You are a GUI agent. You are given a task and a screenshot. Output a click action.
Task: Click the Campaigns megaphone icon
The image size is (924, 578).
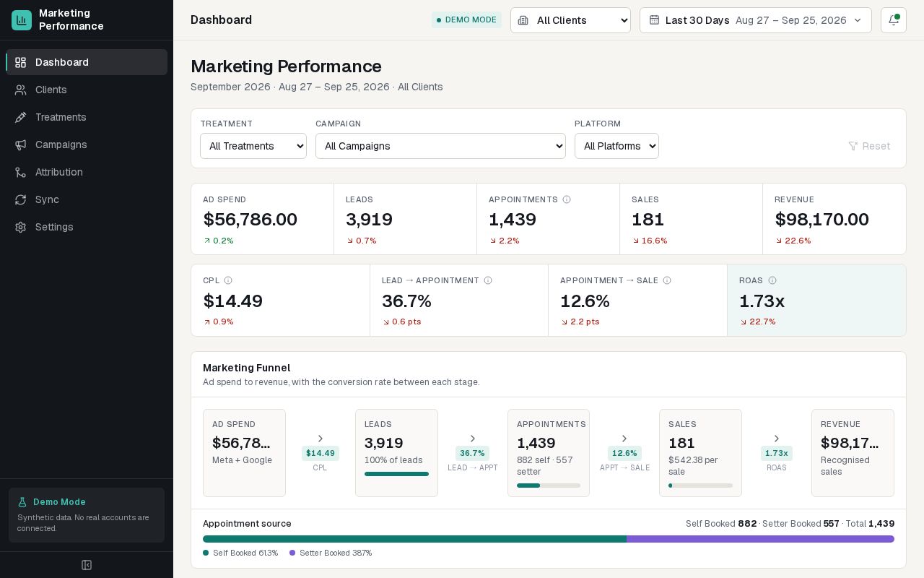[x=21, y=144]
